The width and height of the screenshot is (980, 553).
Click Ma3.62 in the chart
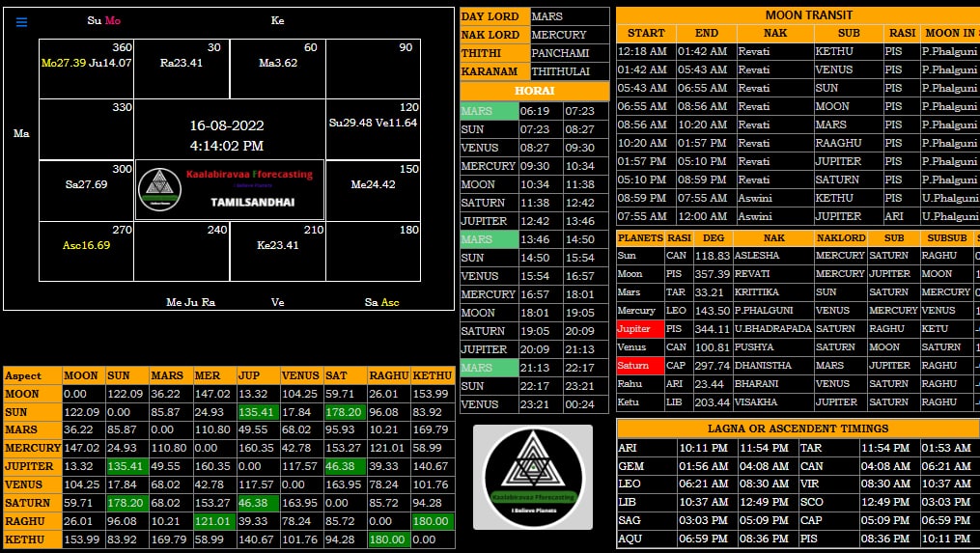pos(278,63)
